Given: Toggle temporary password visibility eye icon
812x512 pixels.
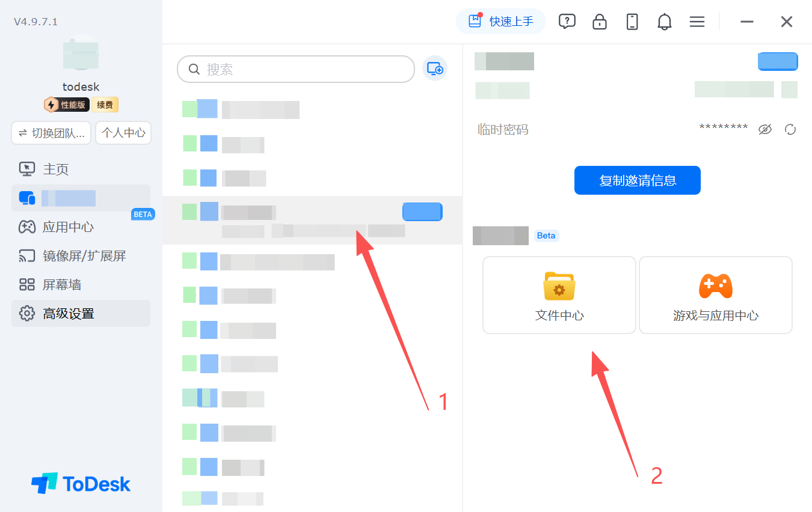Looking at the screenshot, I should pos(765,129).
